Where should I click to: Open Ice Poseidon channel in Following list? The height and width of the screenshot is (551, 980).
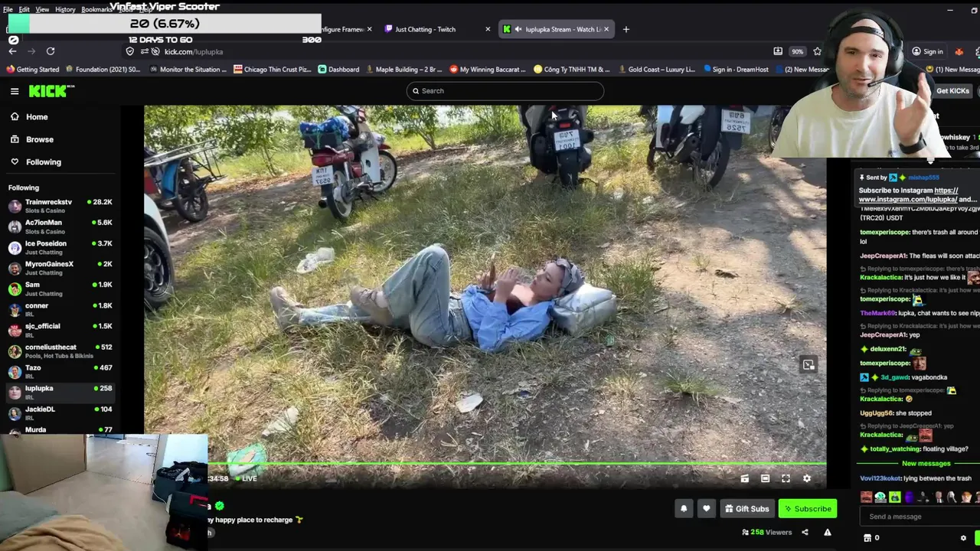[x=60, y=247]
